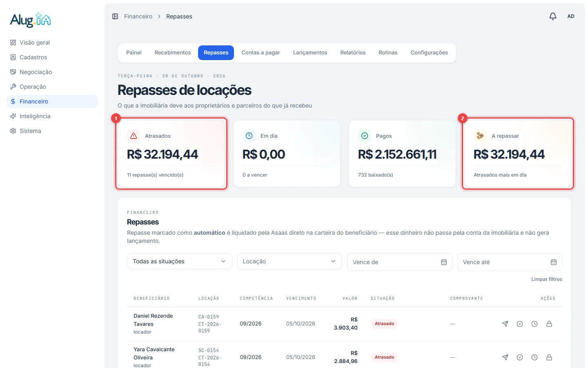Open Inteligência in the sidebar

(52, 116)
